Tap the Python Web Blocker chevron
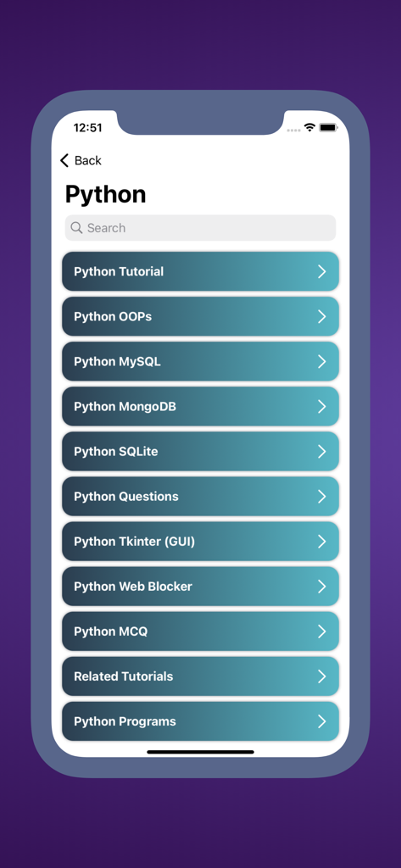The height and width of the screenshot is (868, 401). (322, 587)
